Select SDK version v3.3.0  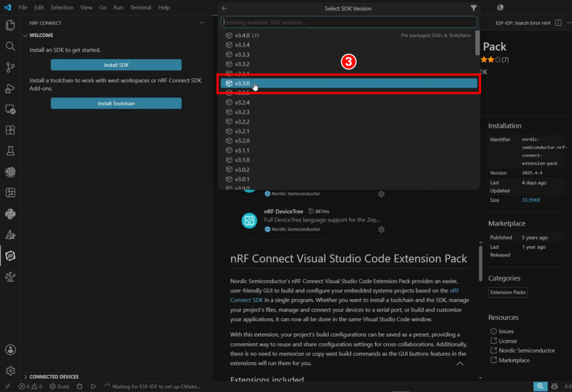tap(349, 83)
